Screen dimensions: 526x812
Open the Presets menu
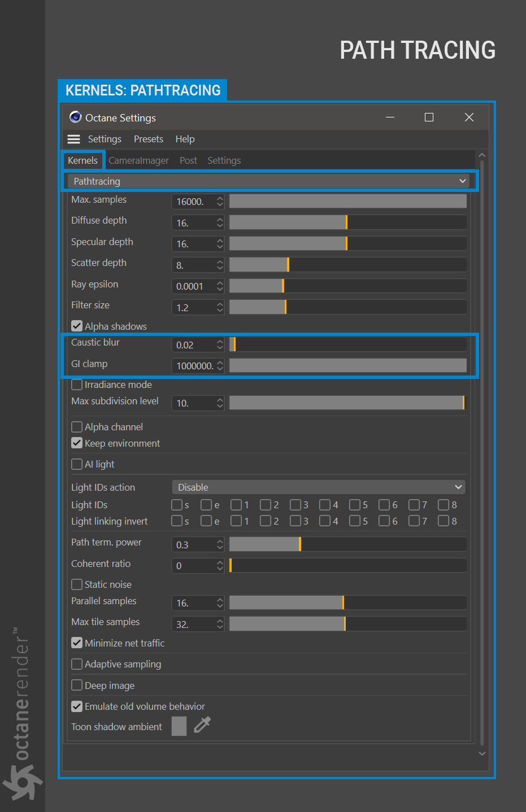point(149,139)
